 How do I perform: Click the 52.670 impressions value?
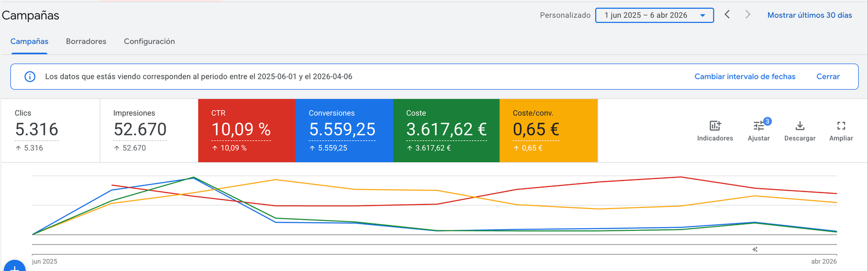pyautogui.click(x=140, y=129)
